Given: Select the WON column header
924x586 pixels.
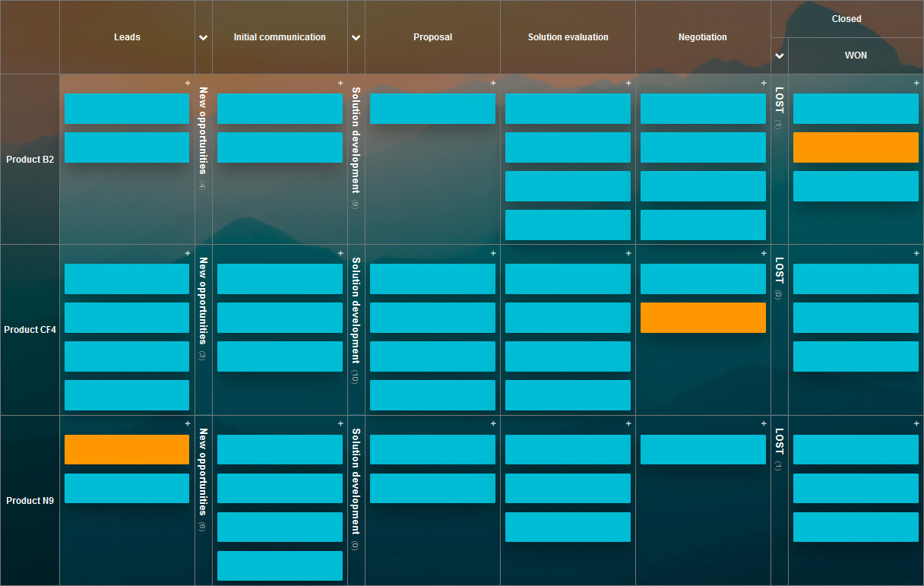Looking at the screenshot, I should [856, 55].
